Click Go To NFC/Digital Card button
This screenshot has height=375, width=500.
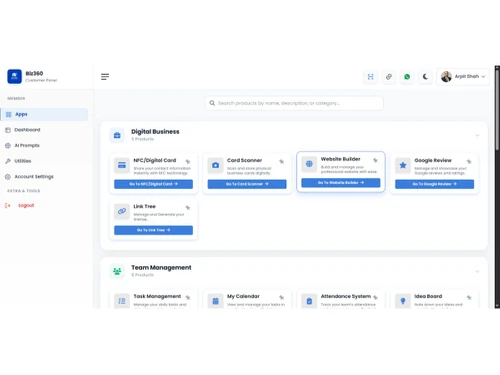(153, 184)
